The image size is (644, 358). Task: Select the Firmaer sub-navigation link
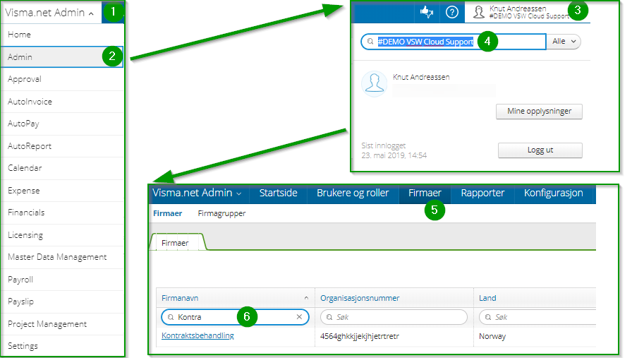[x=168, y=213]
